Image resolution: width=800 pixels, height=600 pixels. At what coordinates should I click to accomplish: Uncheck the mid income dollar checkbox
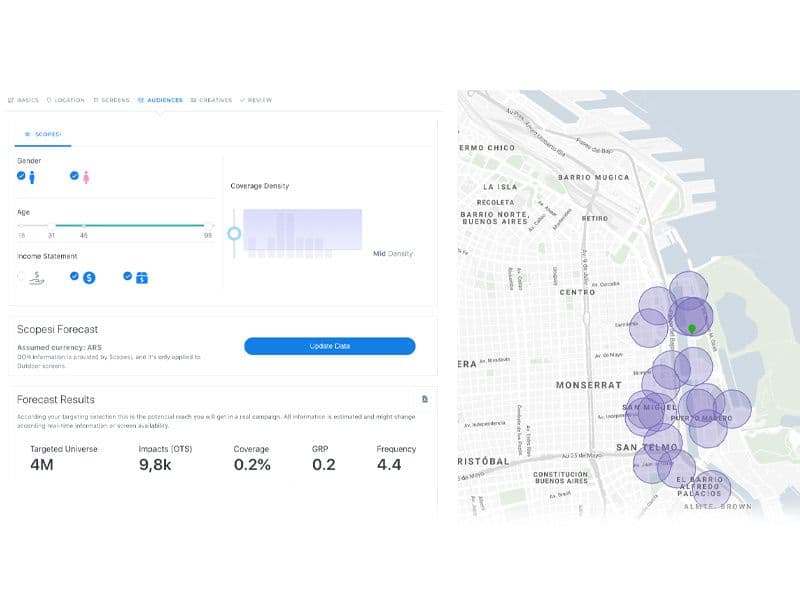[75, 276]
